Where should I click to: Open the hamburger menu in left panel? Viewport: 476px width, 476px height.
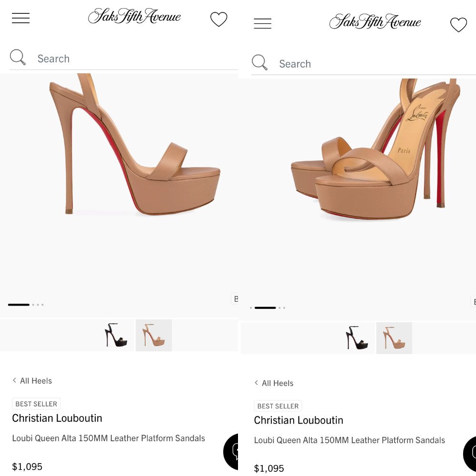tap(20, 18)
